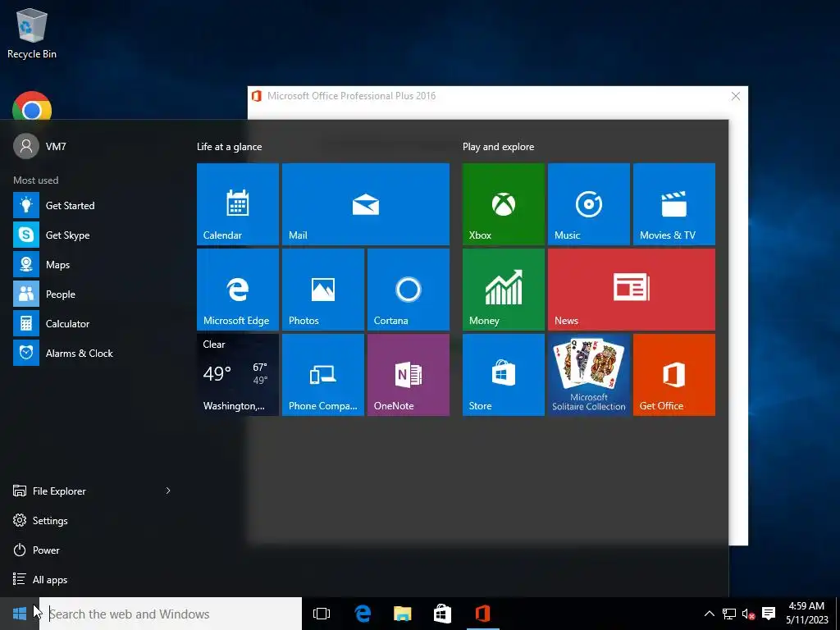Image resolution: width=840 pixels, height=630 pixels.
Task: Open the Xbox tile
Action: tap(503, 204)
